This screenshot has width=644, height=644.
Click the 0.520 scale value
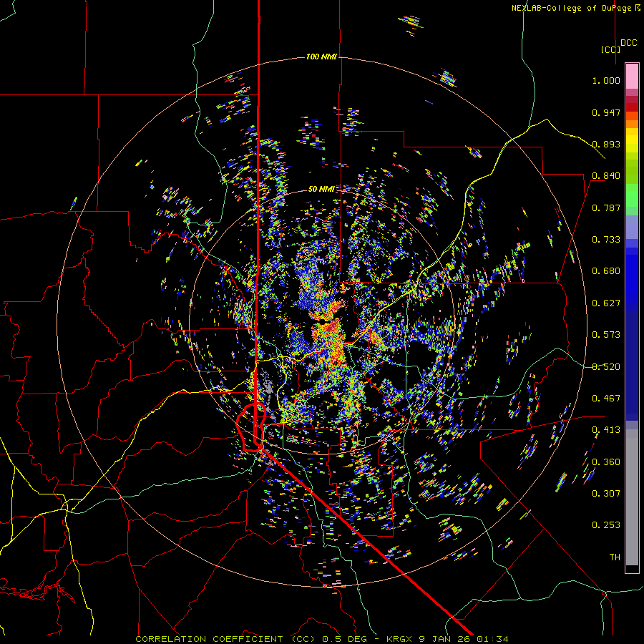[606, 367]
